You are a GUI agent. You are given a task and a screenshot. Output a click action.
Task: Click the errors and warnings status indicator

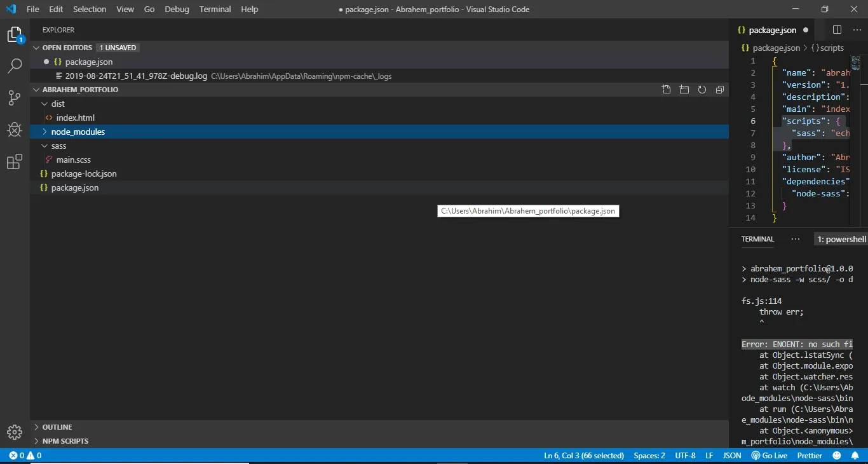pyautogui.click(x=25, y=456)
